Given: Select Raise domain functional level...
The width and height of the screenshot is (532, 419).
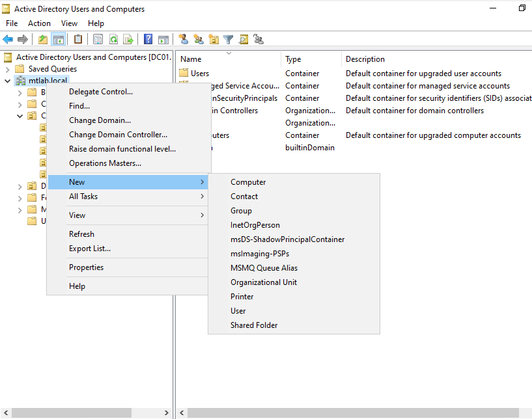Looking at the screenshot, I should click(x=128, y=149).
